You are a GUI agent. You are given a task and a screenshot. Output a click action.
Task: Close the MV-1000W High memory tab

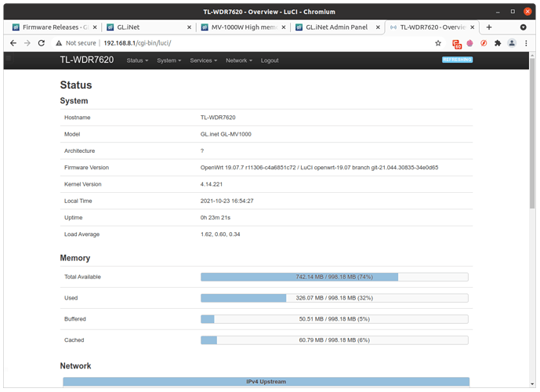pos(284,27)
